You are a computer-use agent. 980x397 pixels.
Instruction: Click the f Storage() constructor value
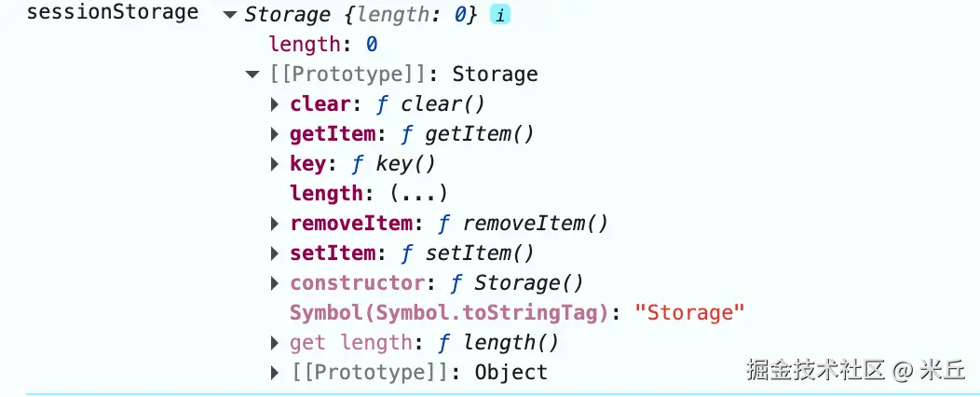pyautogui.click(x=516, y=283)
